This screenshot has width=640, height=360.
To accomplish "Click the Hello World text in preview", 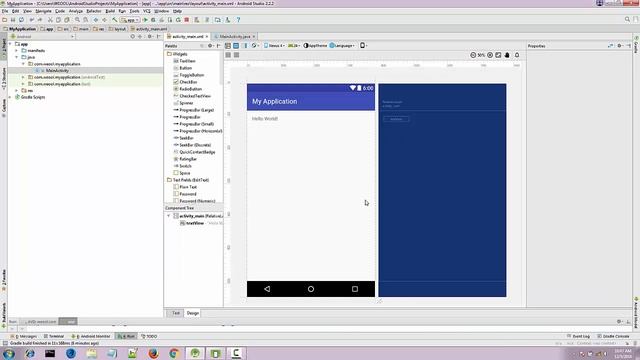I will pyautogui.click(x=264, y=119).
